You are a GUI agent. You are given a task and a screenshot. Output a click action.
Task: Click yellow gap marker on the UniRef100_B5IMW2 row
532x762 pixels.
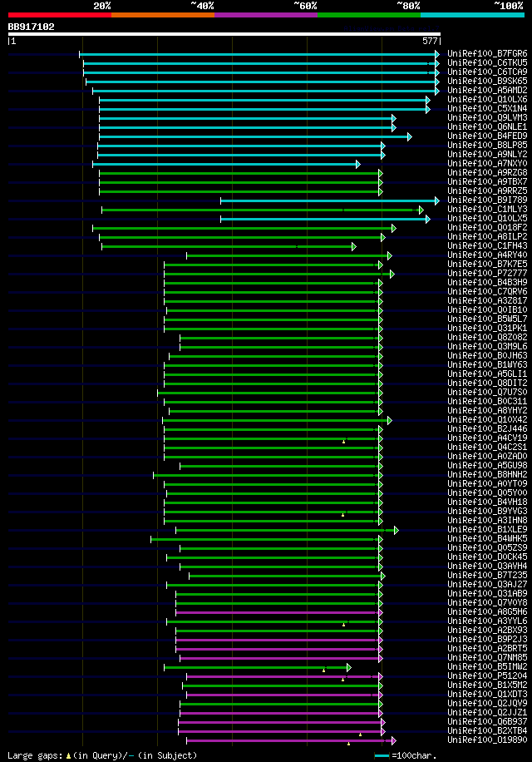point(323,670)
